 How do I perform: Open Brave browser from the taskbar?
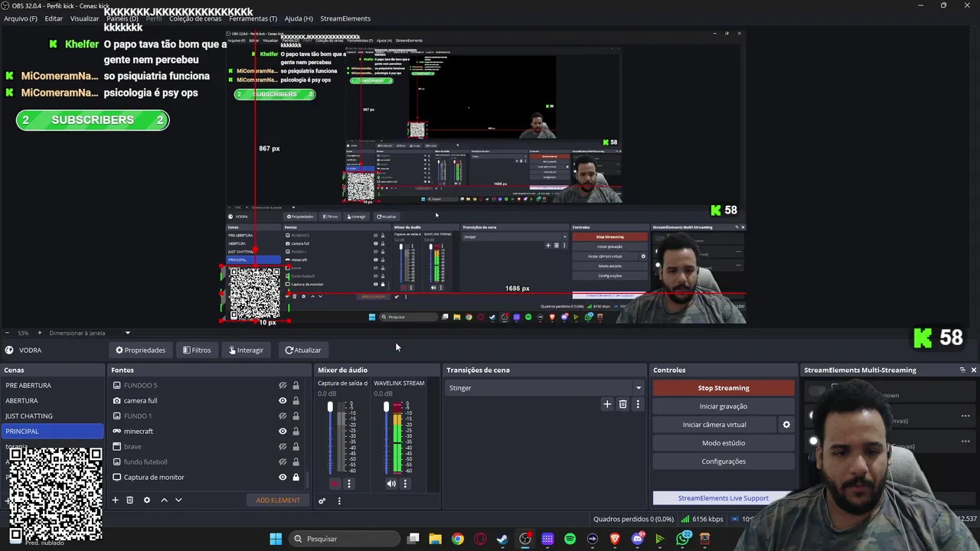pos(615,539)
